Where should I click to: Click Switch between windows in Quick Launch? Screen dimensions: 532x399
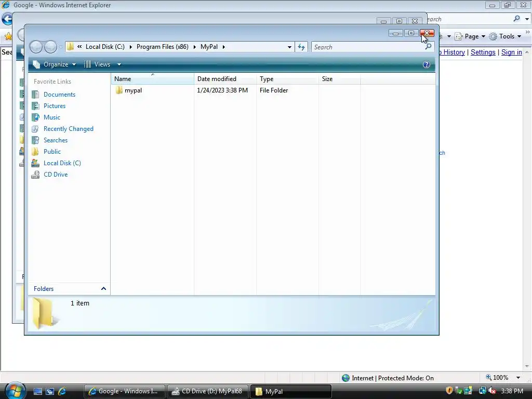50,391
